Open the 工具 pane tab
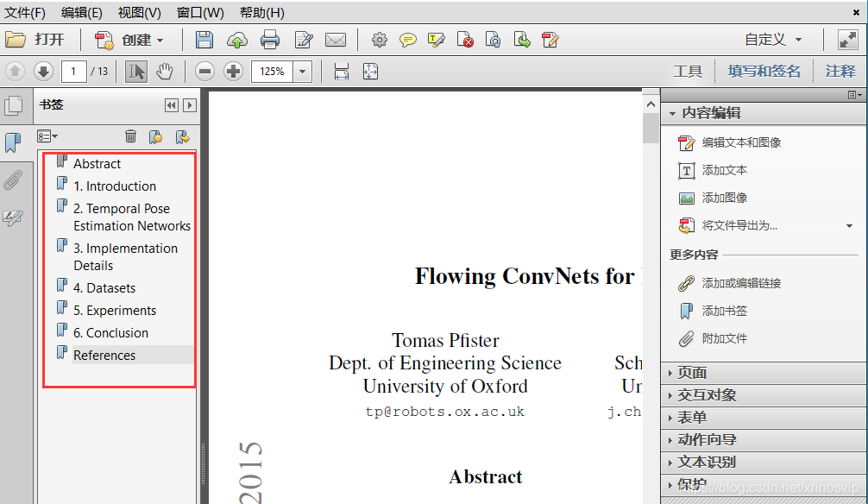Screen dimensions: 868x504 coord(688,72)
